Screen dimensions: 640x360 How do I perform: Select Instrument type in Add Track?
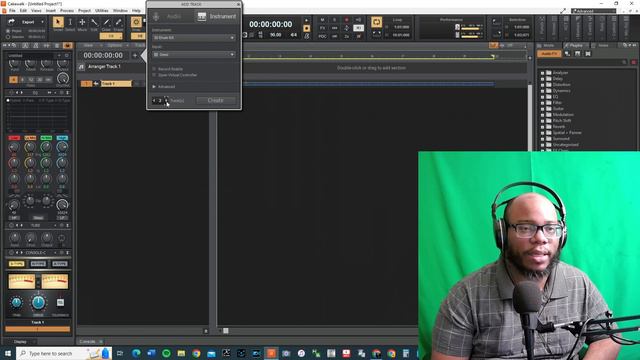pyautogui.click(x=217, y=16)
